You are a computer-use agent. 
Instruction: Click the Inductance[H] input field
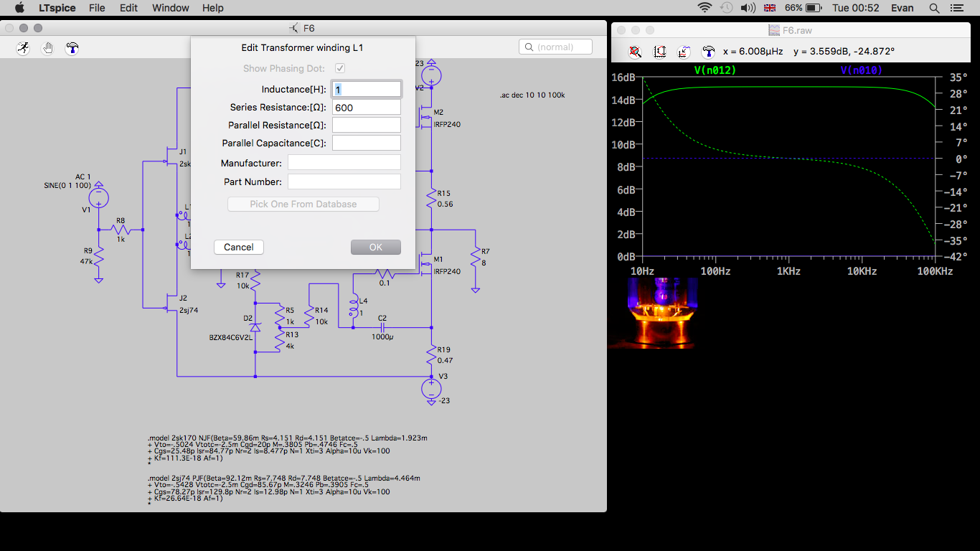click(366, 89)
